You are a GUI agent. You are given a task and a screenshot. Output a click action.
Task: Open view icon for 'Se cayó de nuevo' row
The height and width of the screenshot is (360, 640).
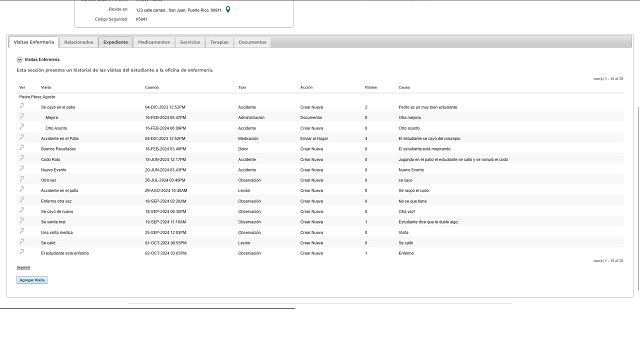coord(22,210)
